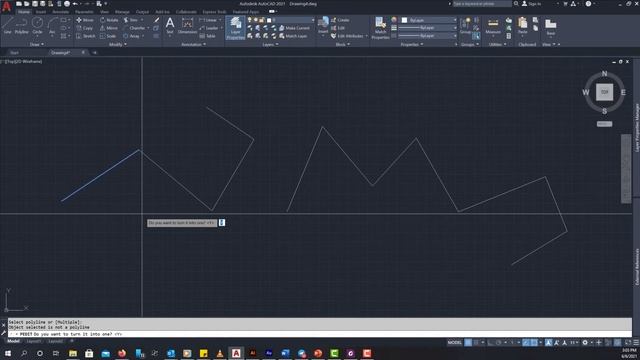Click the Insert block icon
Image resolution: width=640 pixels, height=360 pixels.
click(x=323, y=24)
